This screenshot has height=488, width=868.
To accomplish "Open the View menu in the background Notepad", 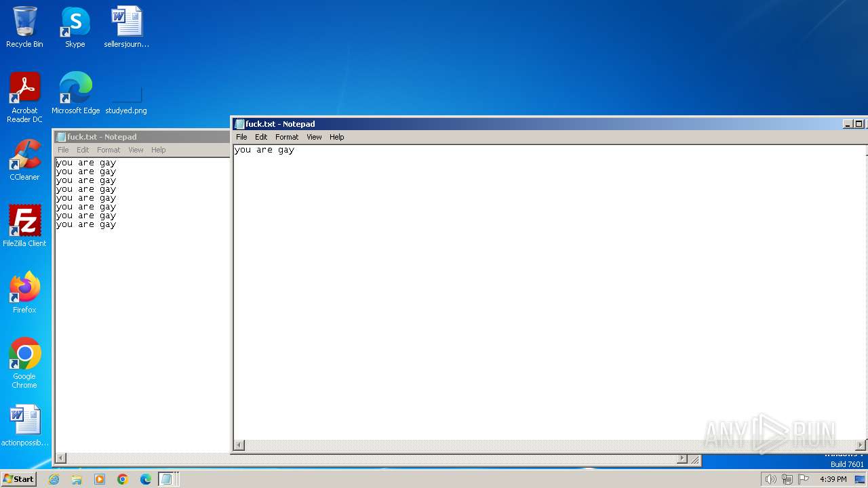I will coord(136,150).
